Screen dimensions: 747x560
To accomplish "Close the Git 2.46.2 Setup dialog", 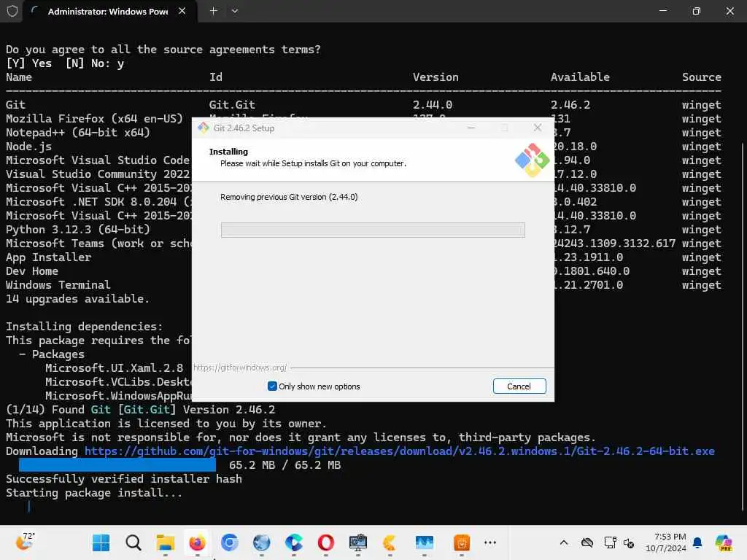I will [x=538, y=128].
